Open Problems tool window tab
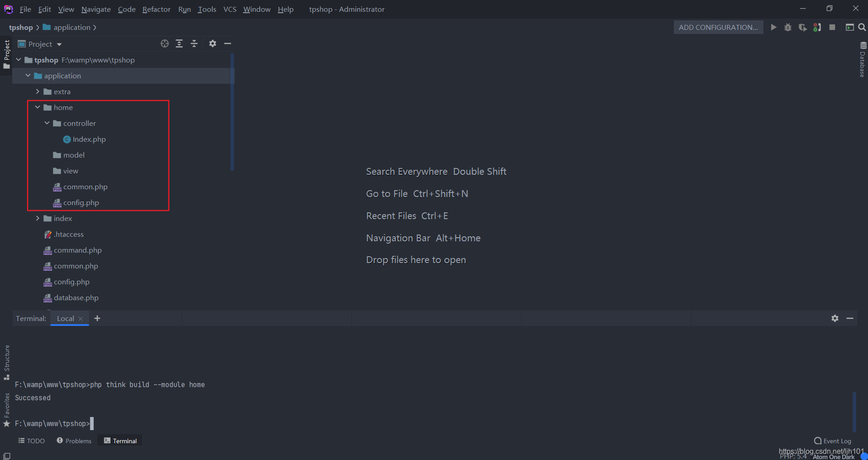Viewport: 868px width, 460px height. tap(74, 441)
